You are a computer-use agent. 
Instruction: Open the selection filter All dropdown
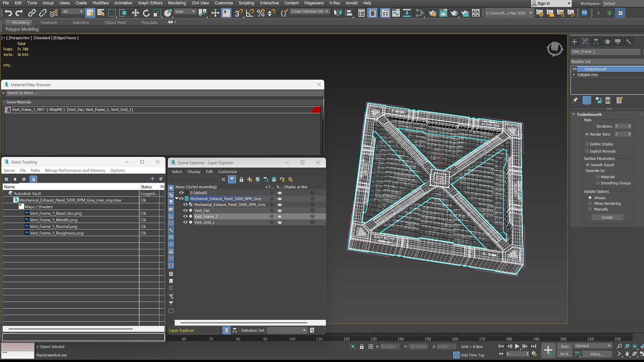coord(72,11)
